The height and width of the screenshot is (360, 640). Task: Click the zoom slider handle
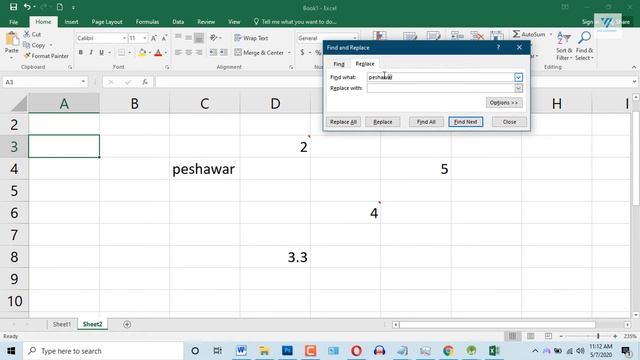click(598, 336)
